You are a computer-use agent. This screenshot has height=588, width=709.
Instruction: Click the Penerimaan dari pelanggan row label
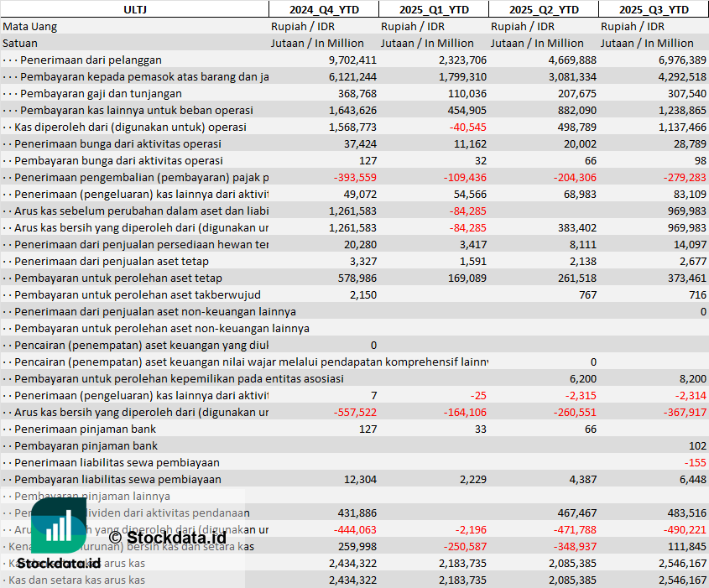[91, 60]
